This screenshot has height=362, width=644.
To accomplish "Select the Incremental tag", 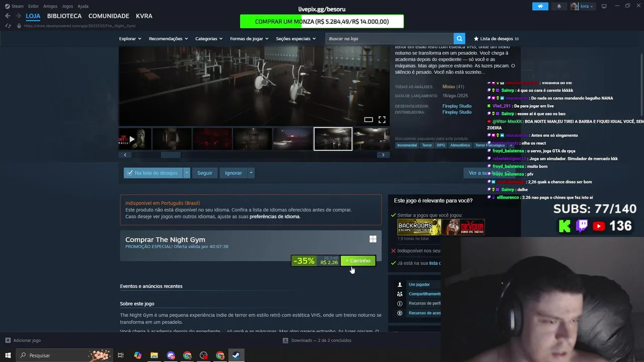I will tap(407, 145).
